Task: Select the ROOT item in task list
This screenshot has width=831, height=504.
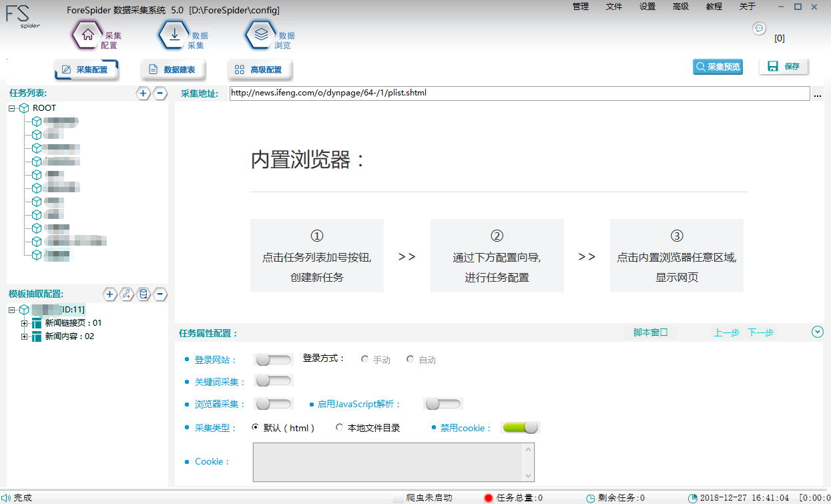Action: tap(44, 108)
